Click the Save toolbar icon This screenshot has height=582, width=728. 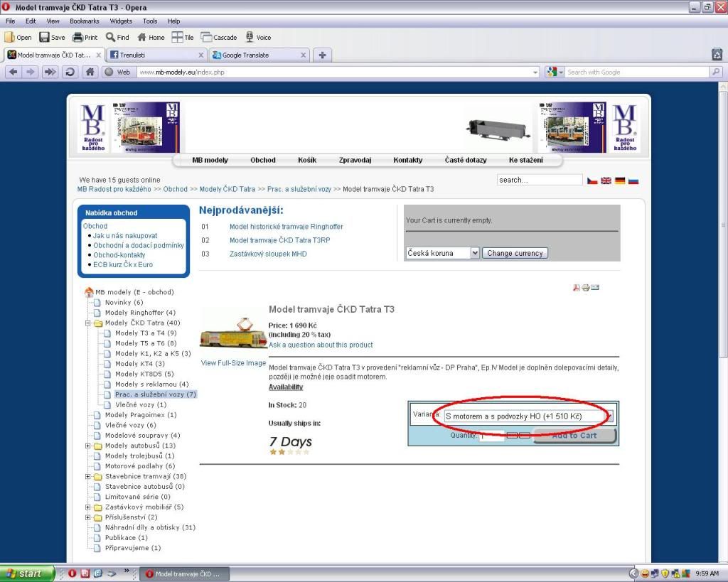click(52, 37)
